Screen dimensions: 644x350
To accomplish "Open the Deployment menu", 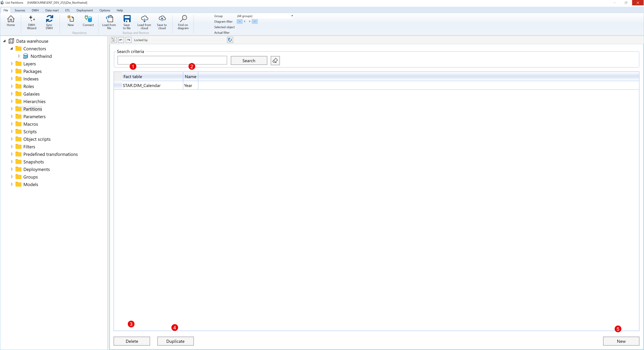I will [84, 10].
